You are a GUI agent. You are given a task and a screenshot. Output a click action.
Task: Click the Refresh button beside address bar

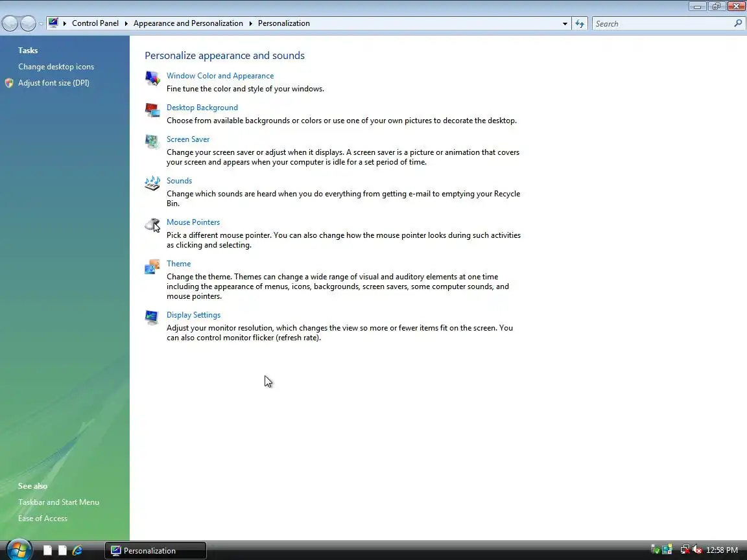point(579,23)
